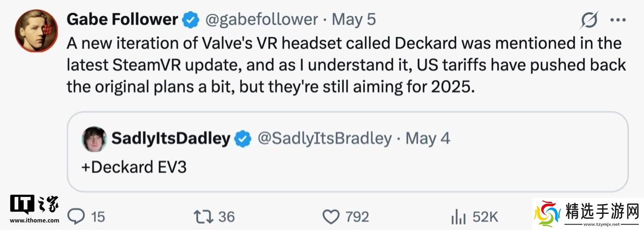644x230 pixels.
Task: Open the @SadlyItsBradley handle link
Action: [325, 139]
